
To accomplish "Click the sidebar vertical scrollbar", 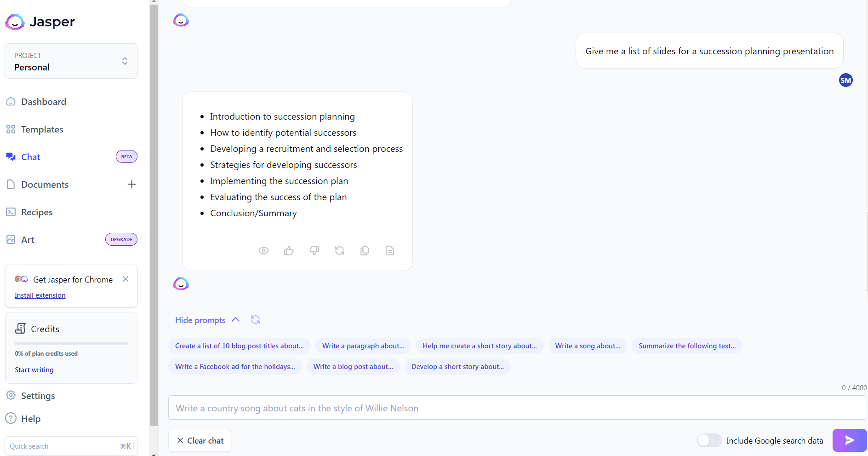I will (x=154, y=215).
